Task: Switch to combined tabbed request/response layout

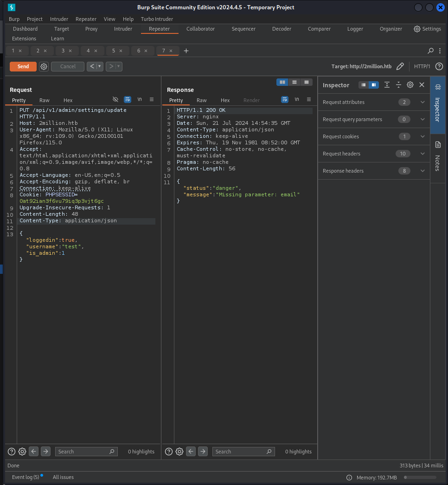Action: tap(307, 82)
